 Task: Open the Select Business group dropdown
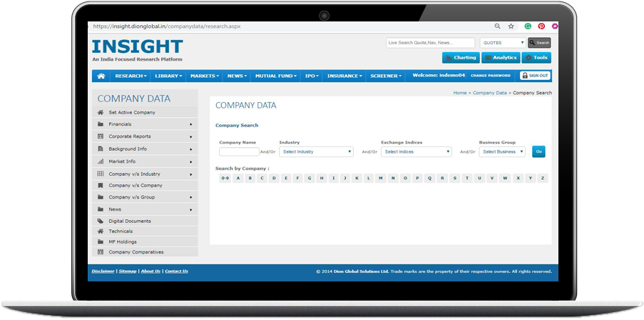pos(502,151)
